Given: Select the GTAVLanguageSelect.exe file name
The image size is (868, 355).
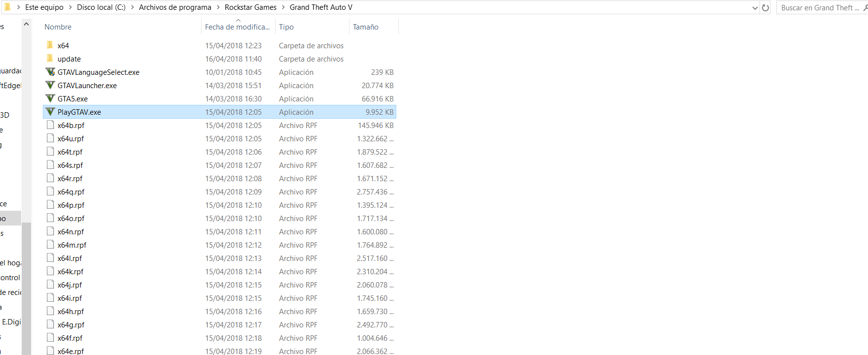Looking at the screenshot, I should pos(99,72).
